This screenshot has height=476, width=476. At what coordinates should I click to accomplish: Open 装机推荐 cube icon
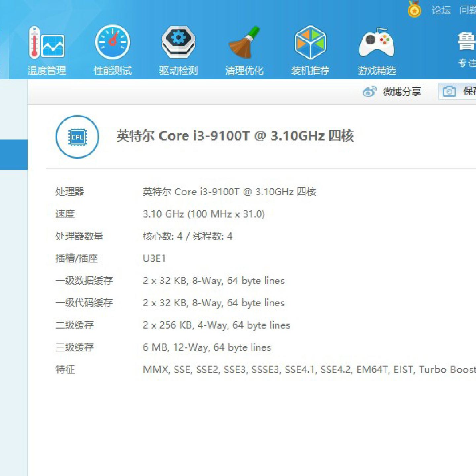(310, 50)
